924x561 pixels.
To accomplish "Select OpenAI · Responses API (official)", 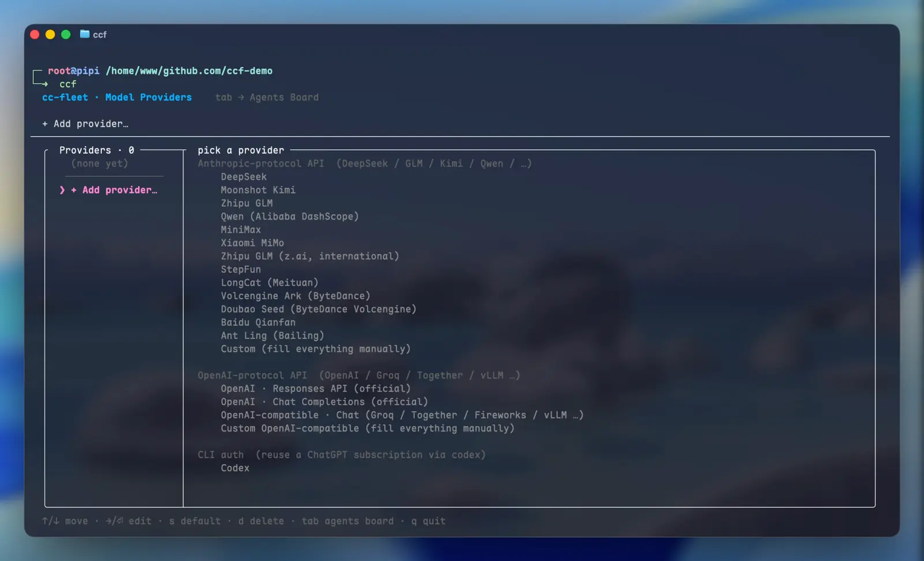I will tap(316, 389).
